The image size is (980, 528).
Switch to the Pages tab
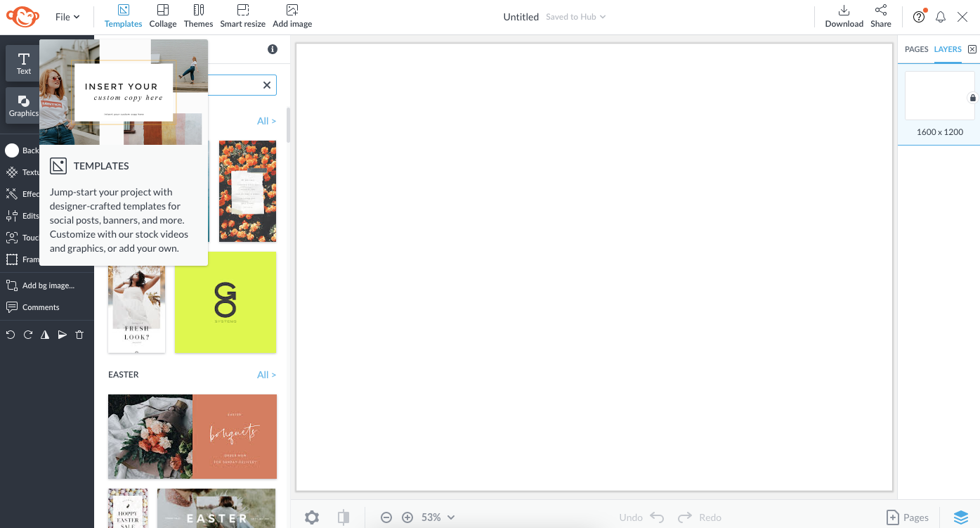[916, 49]
